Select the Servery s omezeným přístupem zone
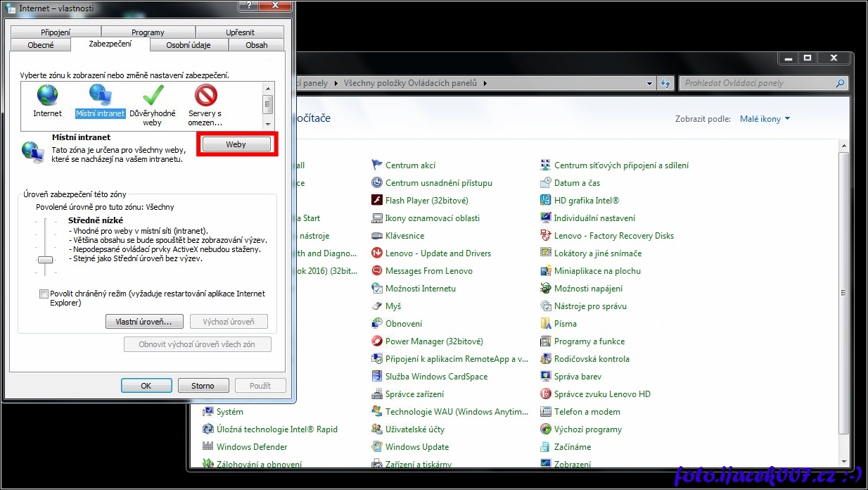Image resolution: width=868 pixels, height=490 pixels. 205,95
